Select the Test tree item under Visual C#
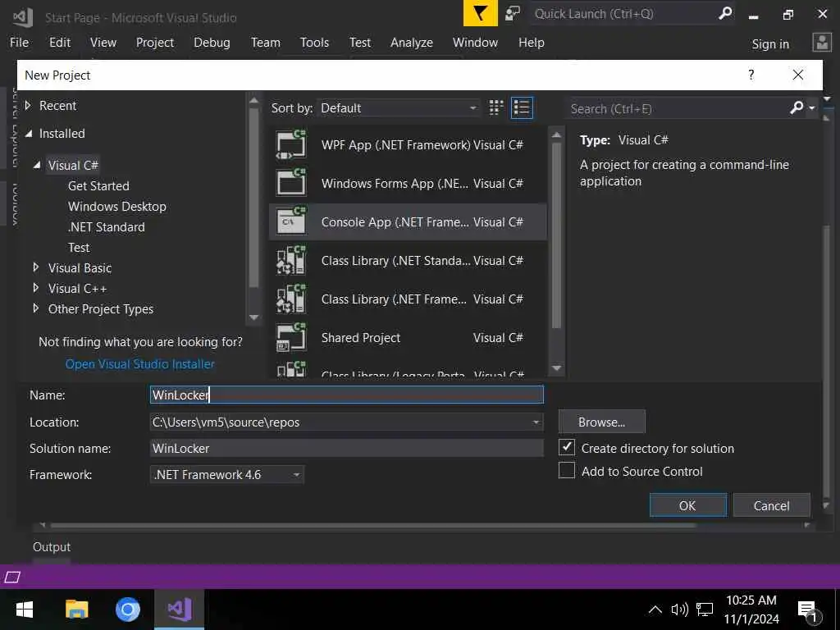Image resolution: width=840 pixels, height=630 pixels. (x=79, y=247)
